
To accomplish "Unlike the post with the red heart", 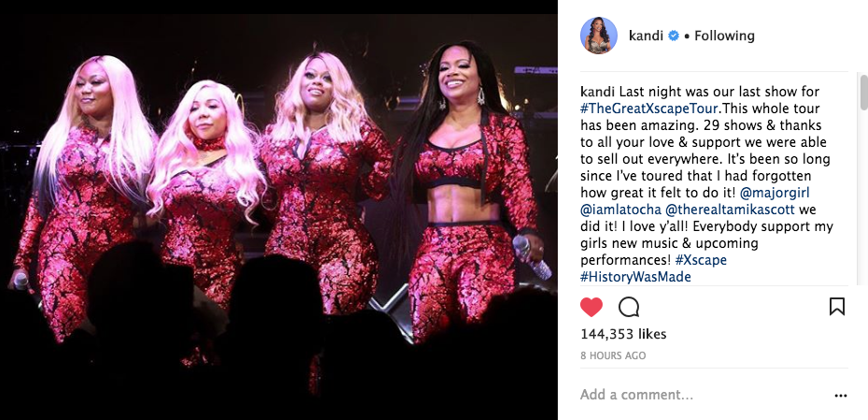I will 591,307.
